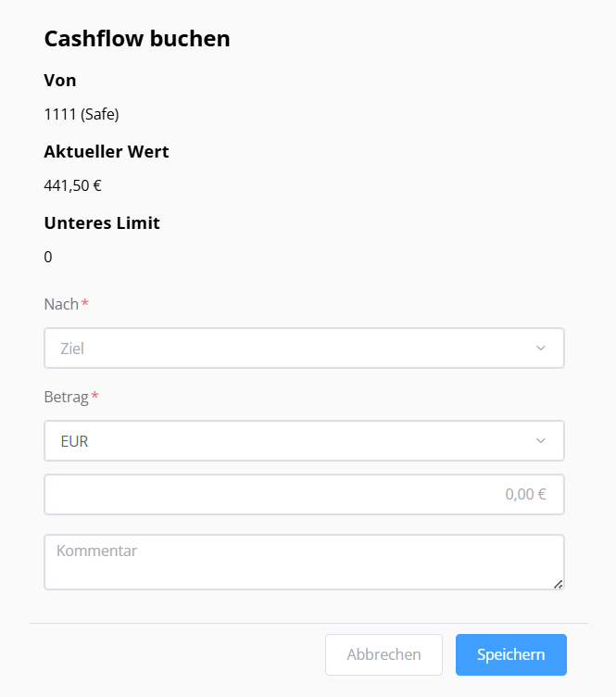Select the "1111 (Safe)" source text

click(82, 115)
